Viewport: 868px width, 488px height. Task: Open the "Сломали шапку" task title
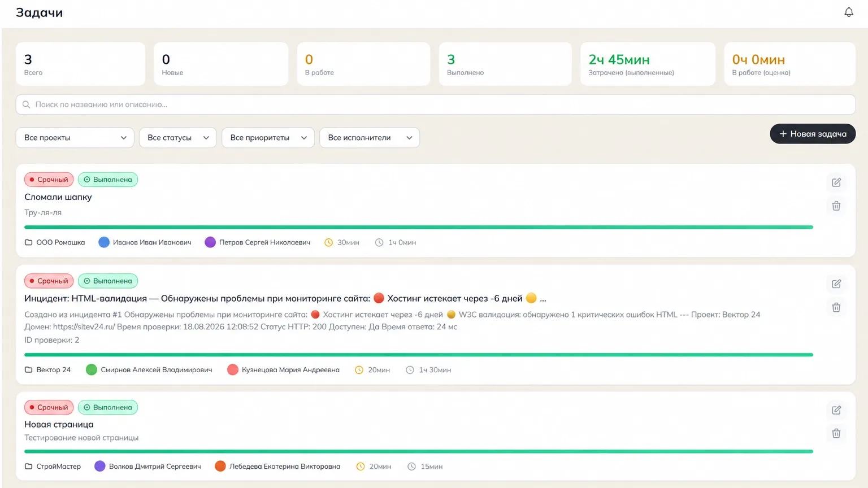click(58, 197)
